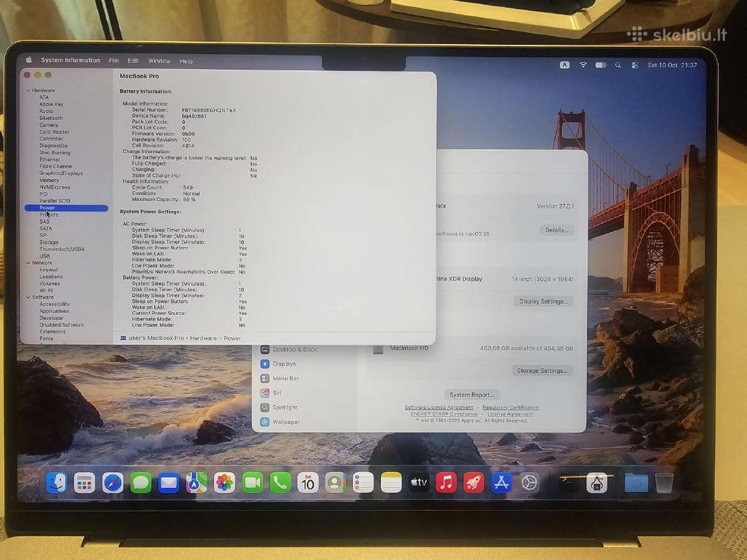
Task: Click the battery status icon
Action: click(x=601, y=65)
